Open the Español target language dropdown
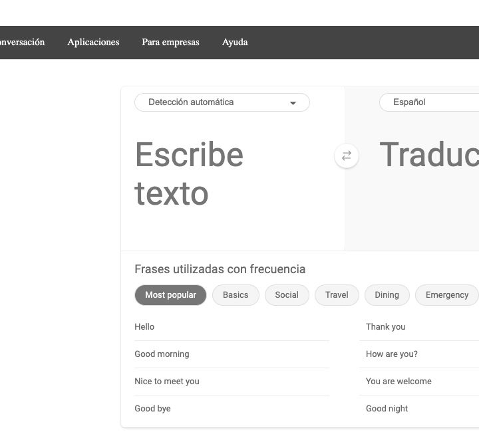The image size is (479, 448). pyautogui.click(x=429, y=102)
